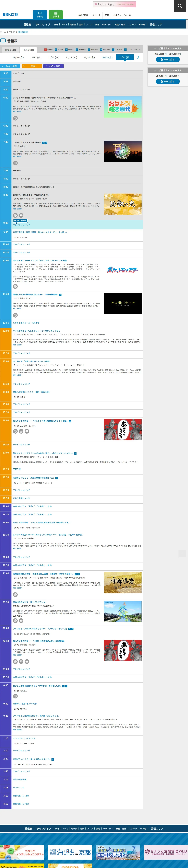This screenshot has height=868, width=188.
Task: Open YouTube icon for 京のきものがたり
Action: pos(21,621)
